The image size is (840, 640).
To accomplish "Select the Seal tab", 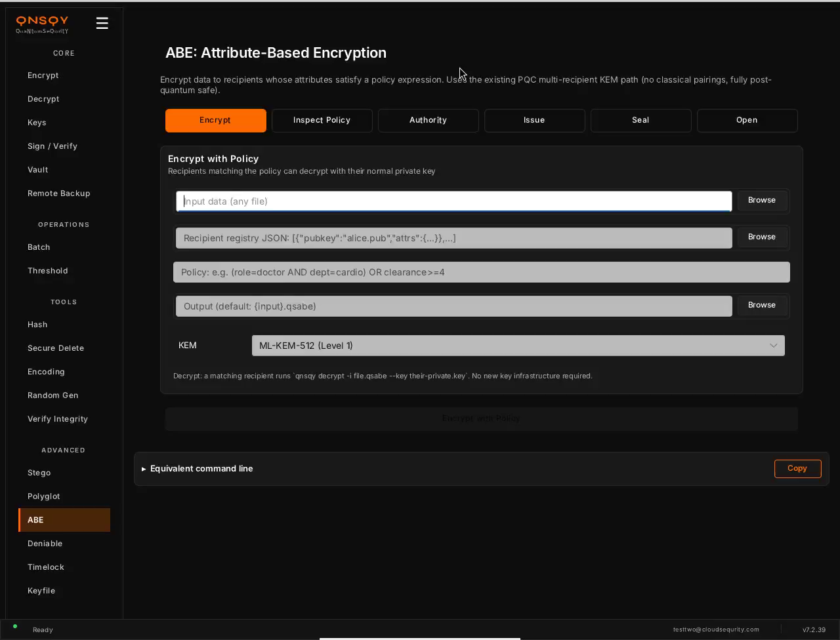I will click(x=640, y=121).
